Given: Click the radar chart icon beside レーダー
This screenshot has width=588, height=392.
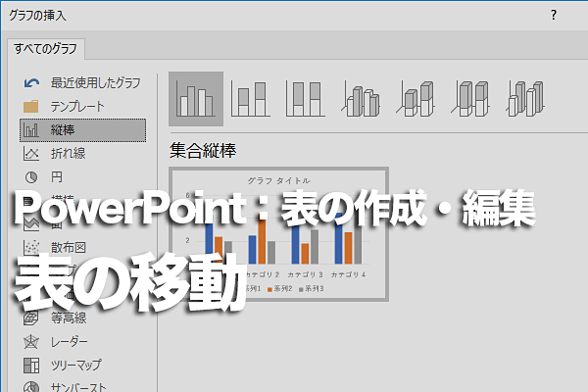Looking at the screenshot, I should (31, 342).
